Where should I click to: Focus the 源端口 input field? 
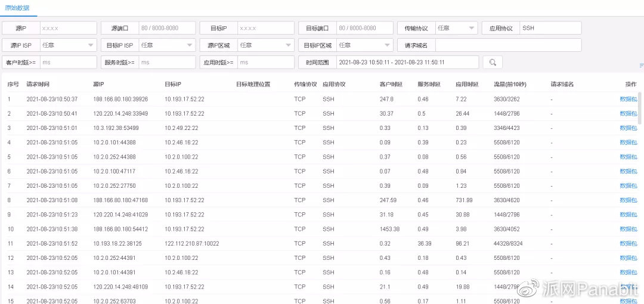167,28
